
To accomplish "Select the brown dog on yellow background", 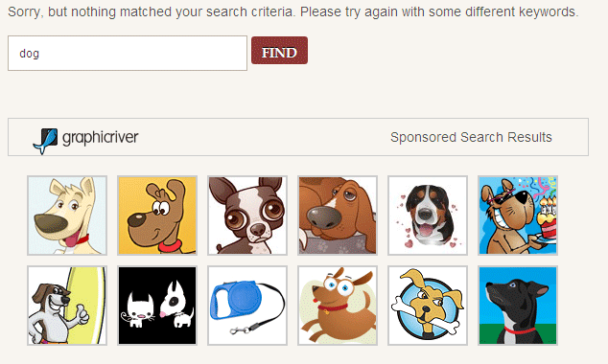I will (x=157, y=216).
